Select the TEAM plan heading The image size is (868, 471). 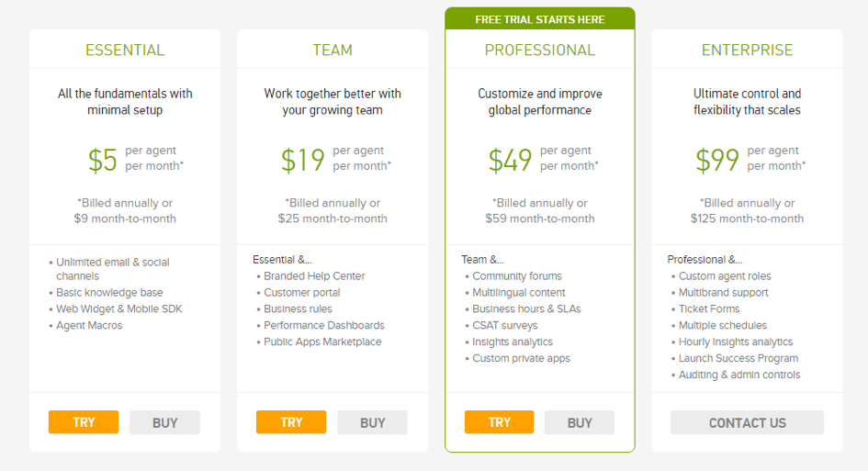333,50
